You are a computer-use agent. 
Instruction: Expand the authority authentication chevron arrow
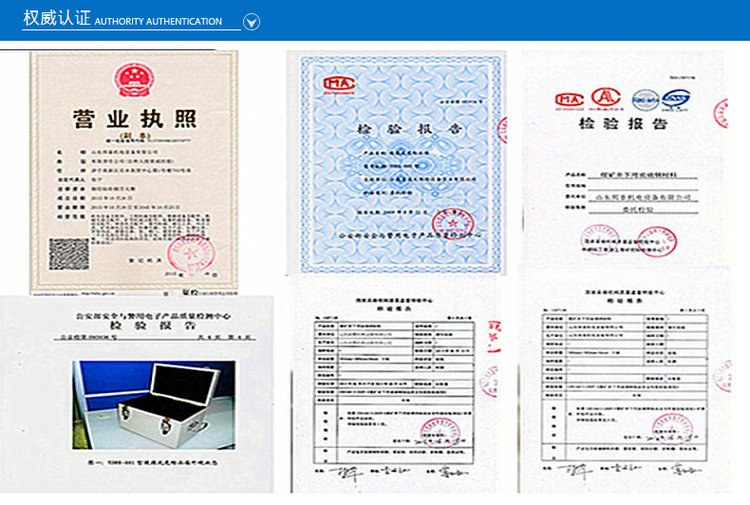(x=252, y=20)
